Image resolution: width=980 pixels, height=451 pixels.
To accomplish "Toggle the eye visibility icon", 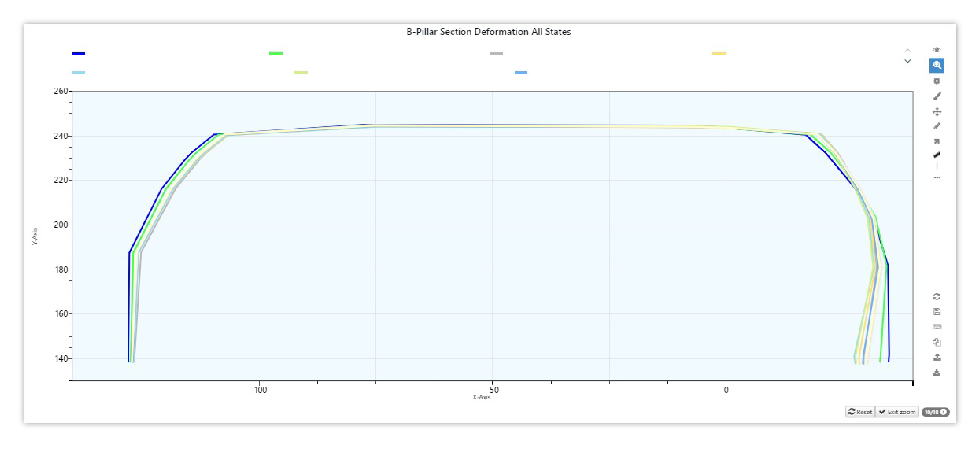I will pos(937,50).
